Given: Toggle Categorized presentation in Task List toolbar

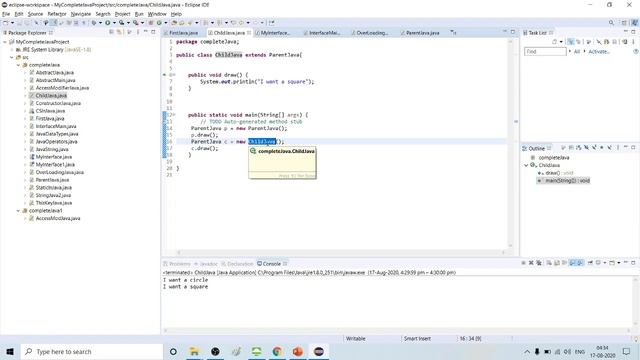Looking at the screenshot, I should (x=570, y=42).
